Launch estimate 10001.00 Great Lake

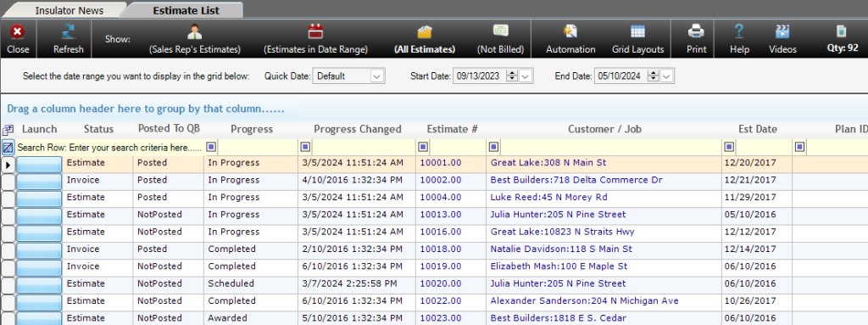point(39,164)
